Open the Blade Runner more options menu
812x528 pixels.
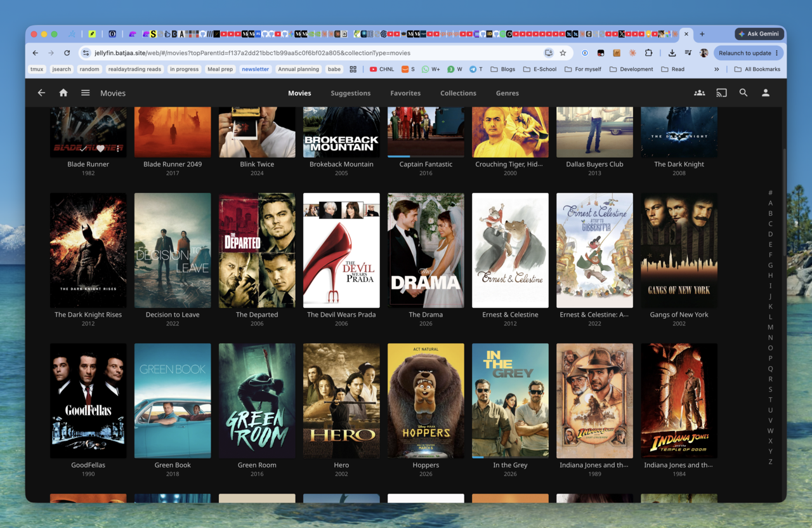pos(117,149)
